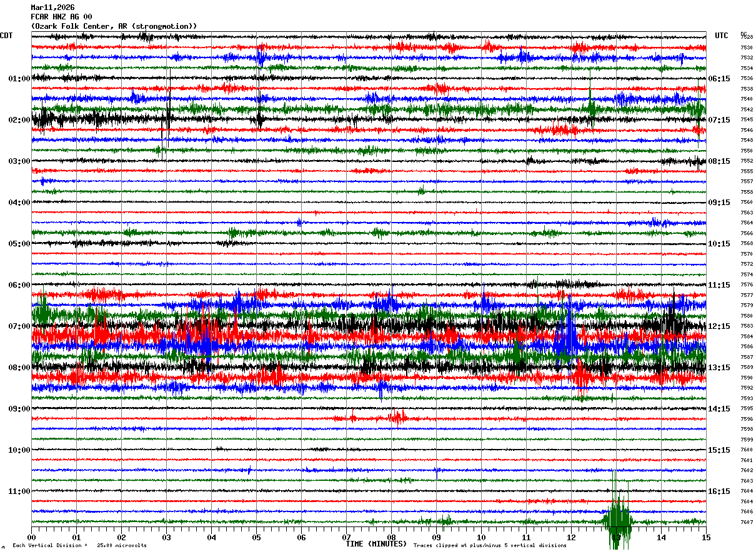This screenshot has width=756, height=554.
Task: Click the "13:15" UTC time label
Action: (719, 368)
